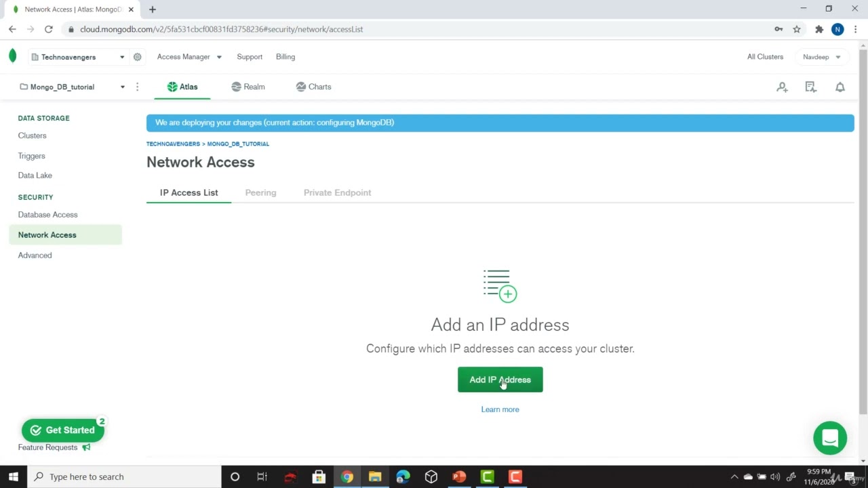Open a new browser tab
Viewport: 868px width, 488px height.
(x=153, y=9)
